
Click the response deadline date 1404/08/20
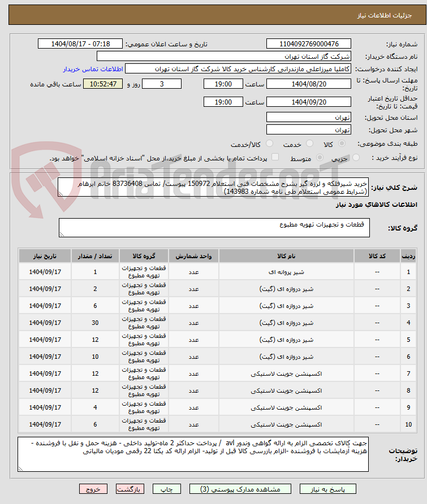coord(309,84)
